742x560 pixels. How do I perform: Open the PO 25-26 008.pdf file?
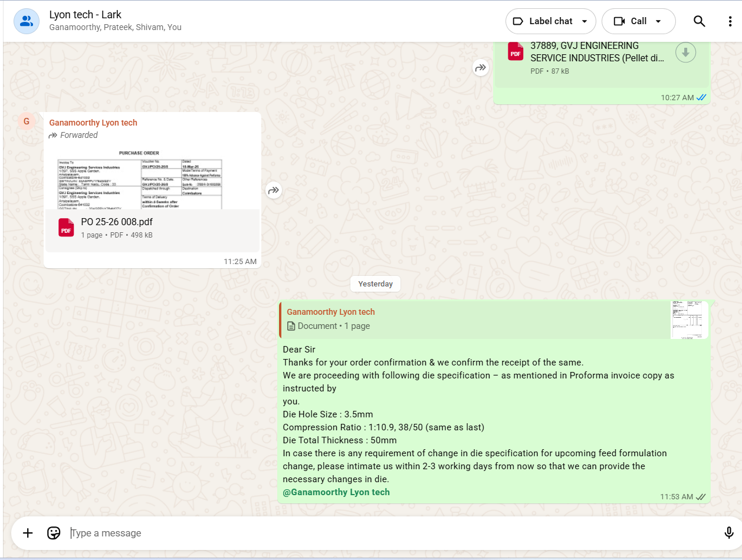point(117,222)
